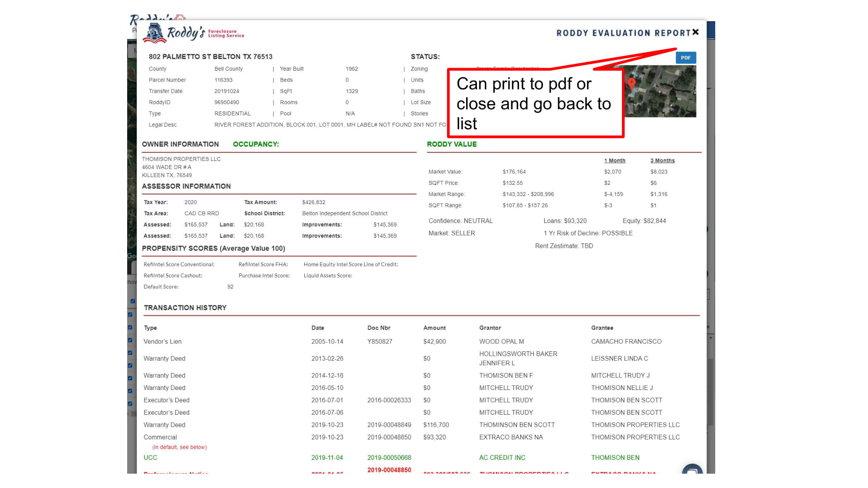Click the Equity: $82,844 text

(x=644, y=221)
